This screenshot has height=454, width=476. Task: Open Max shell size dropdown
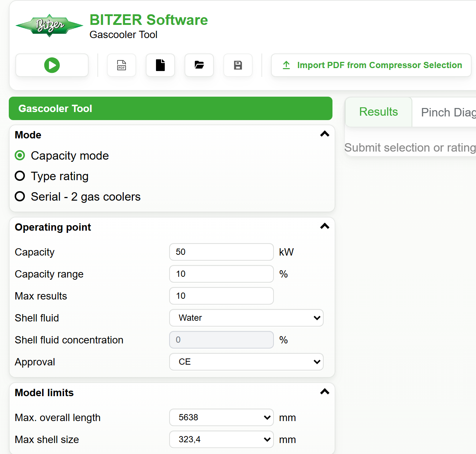[x=222, y=439]
